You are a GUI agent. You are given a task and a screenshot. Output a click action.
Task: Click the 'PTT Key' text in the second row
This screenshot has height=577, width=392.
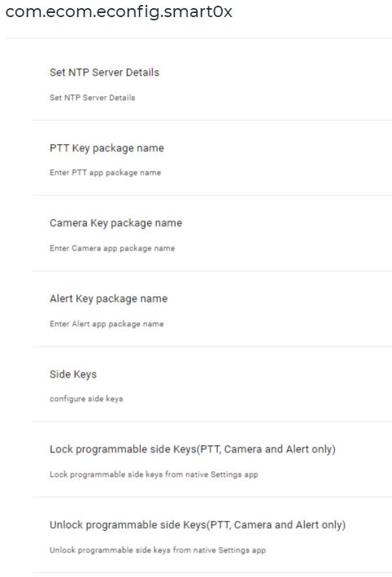click(x=69, y=148)
